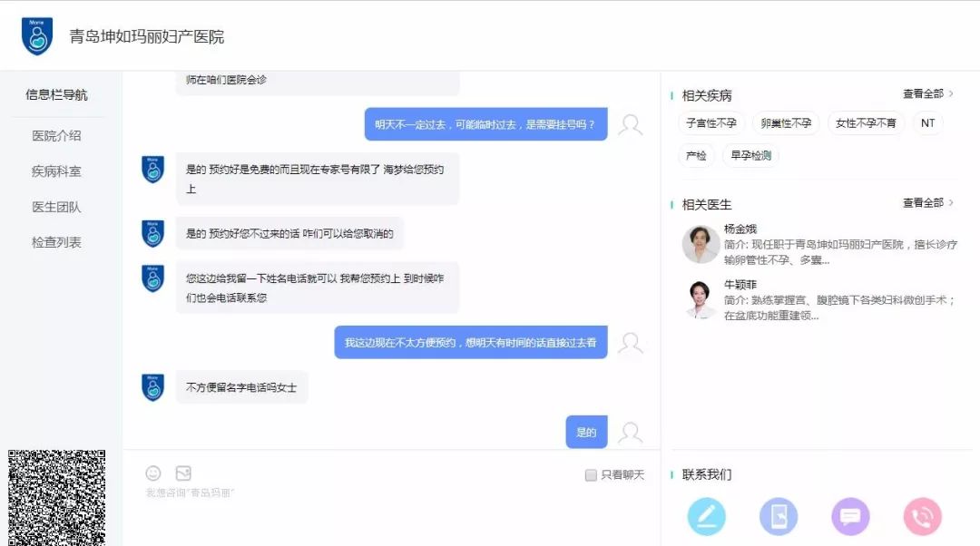This screenshot has width=980, height=546.
Task: Open the purple chat message icon
Action: 850,517
